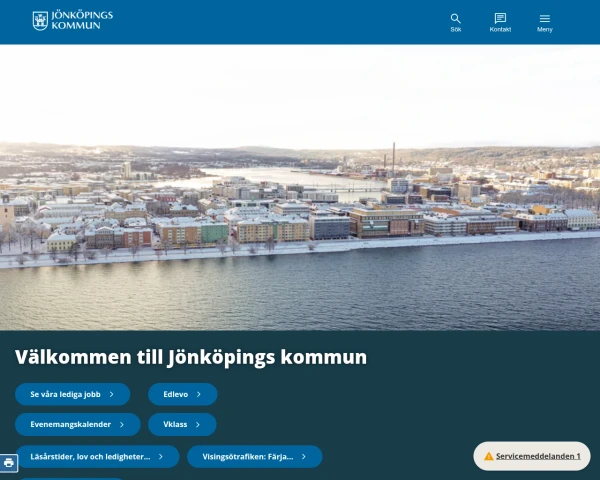Go to Evenemangskalender
The image size is (600, 480).
[x=70, y=425]
